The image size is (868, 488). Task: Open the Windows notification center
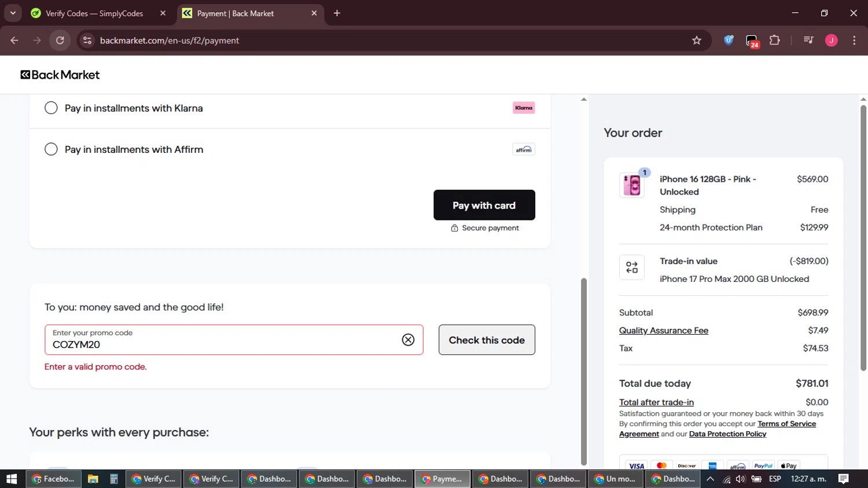point(844,479)
